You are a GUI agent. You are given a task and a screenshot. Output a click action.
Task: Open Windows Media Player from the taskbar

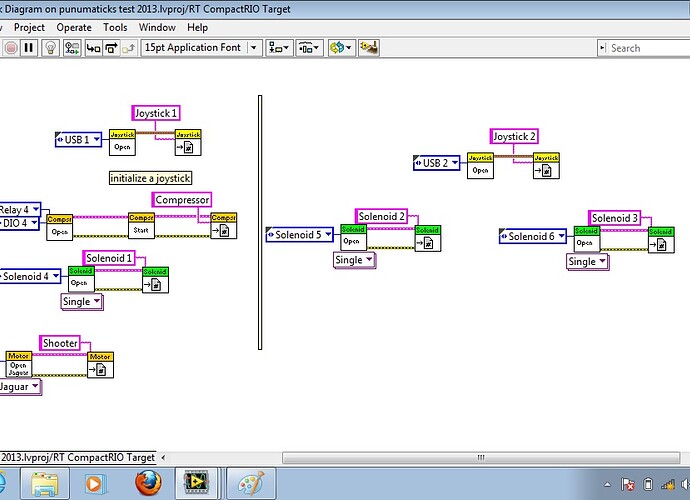tap(95, 484)
